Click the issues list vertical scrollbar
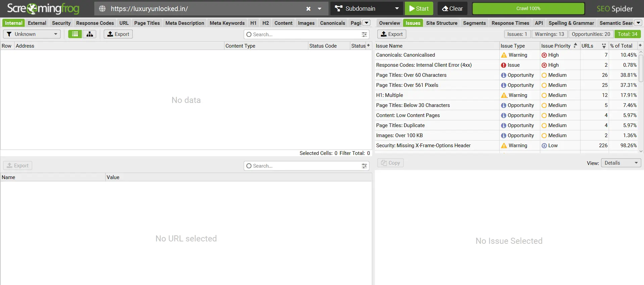 (x=641, y=68)
